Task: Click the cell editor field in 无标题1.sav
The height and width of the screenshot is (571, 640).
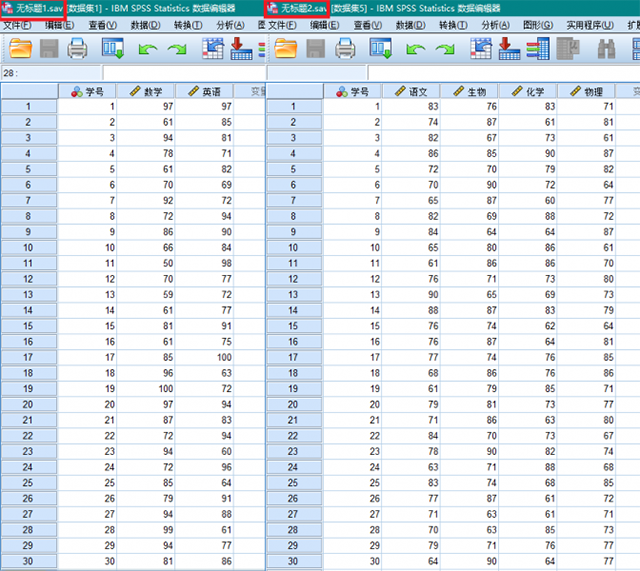Action: point(184,73)
